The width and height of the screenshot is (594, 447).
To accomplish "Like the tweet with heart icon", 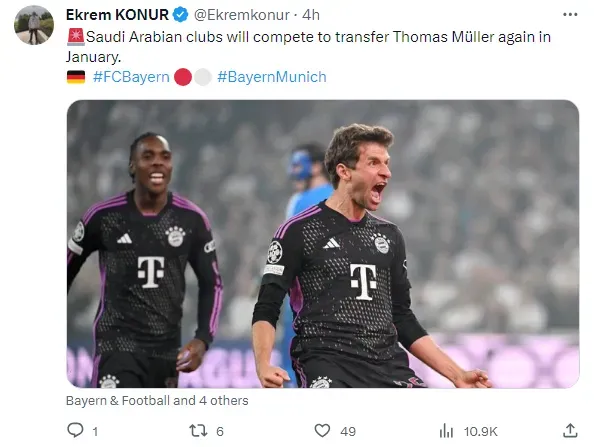I will point(322,431).
